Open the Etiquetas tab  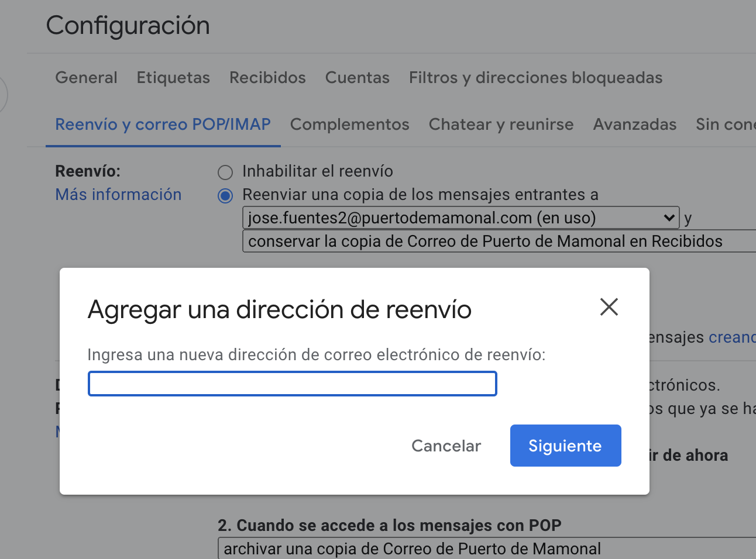(x=173, y=77)
